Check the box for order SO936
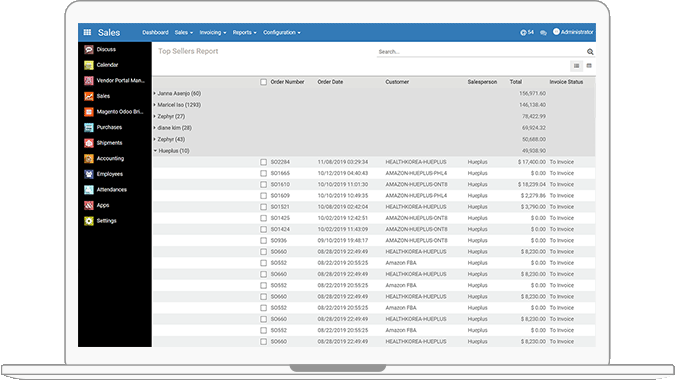 263,241
